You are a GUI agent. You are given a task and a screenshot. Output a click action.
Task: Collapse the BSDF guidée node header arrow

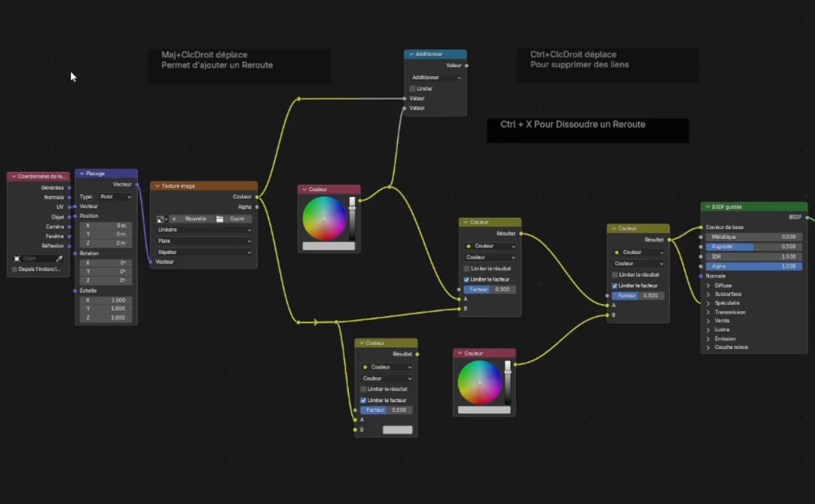pyautogui.click(x=707, y=206)
